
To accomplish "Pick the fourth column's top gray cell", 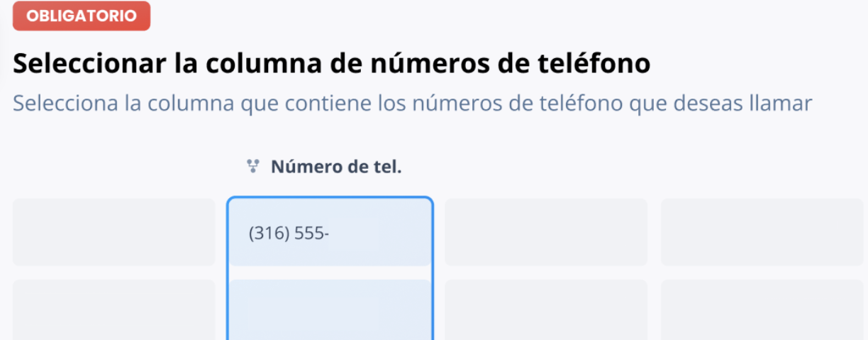I will 762,232.
